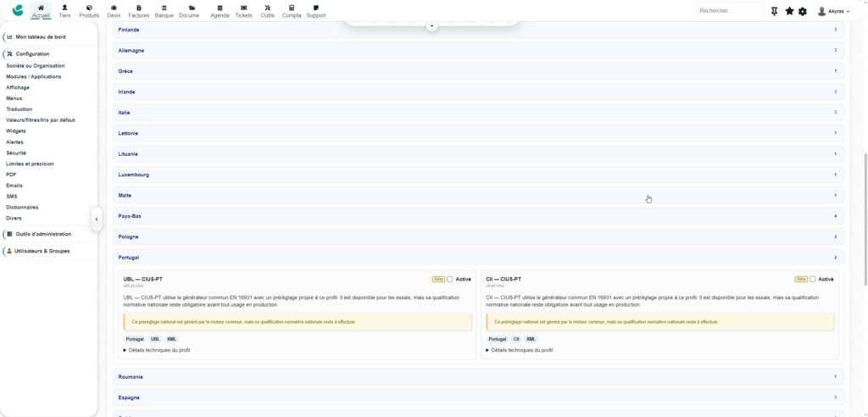This screenshot has height=417, width=868.
Task: Open the Menus settings link
Action: tap(14, 98)
